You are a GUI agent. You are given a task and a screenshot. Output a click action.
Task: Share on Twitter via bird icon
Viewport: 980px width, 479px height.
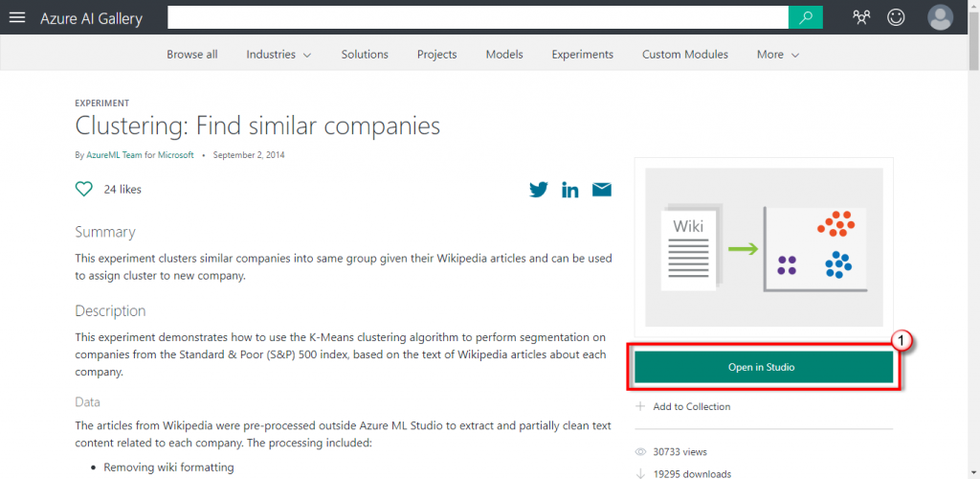pos(538,190)
